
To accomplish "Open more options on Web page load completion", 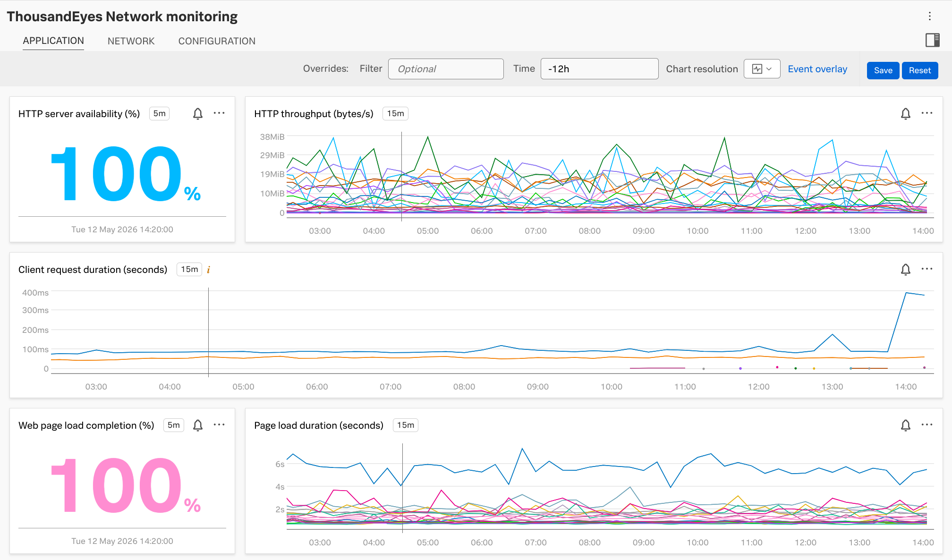I will tap(219, 425).
